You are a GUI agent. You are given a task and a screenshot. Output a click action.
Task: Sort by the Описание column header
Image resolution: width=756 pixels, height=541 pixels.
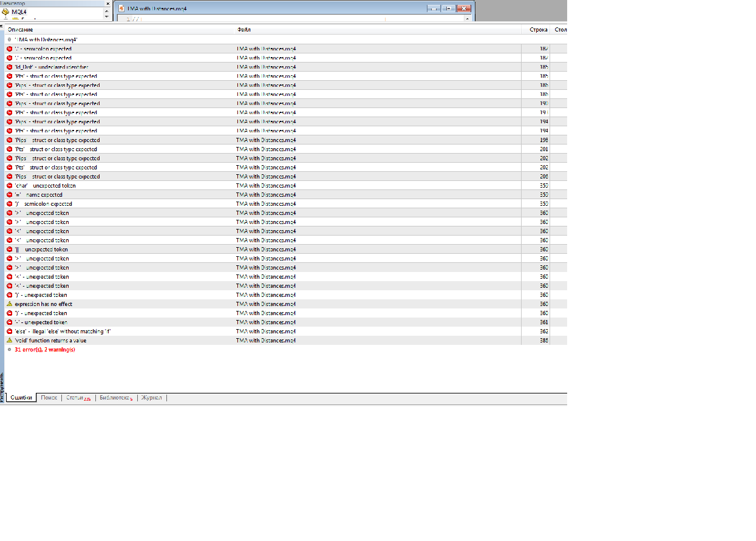[x=120, y=30]
